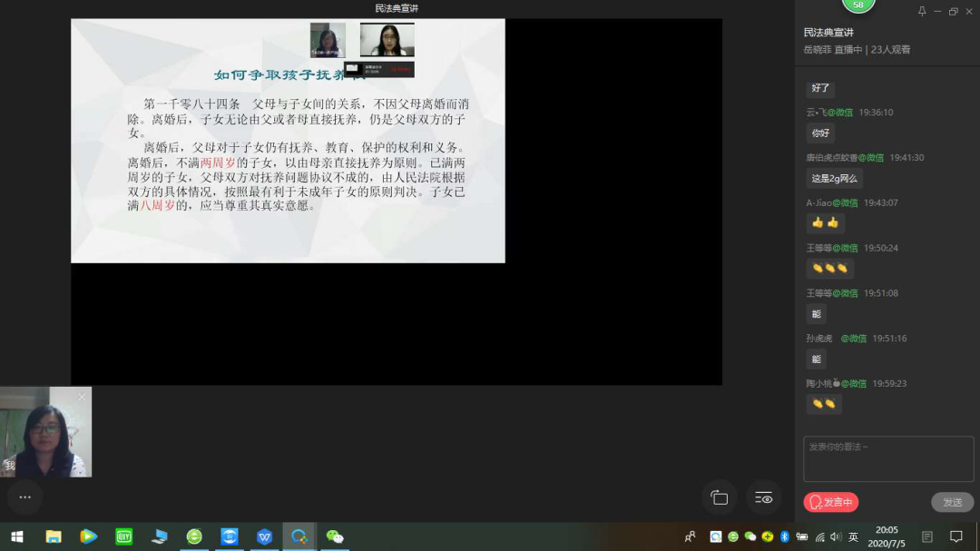Pin the live stream window on top

[922, 12]
